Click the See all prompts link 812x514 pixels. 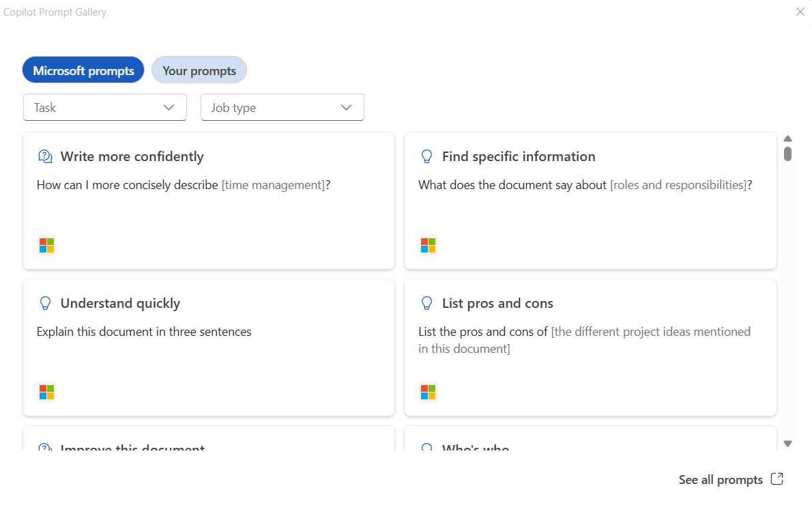[x=721, y=480]
